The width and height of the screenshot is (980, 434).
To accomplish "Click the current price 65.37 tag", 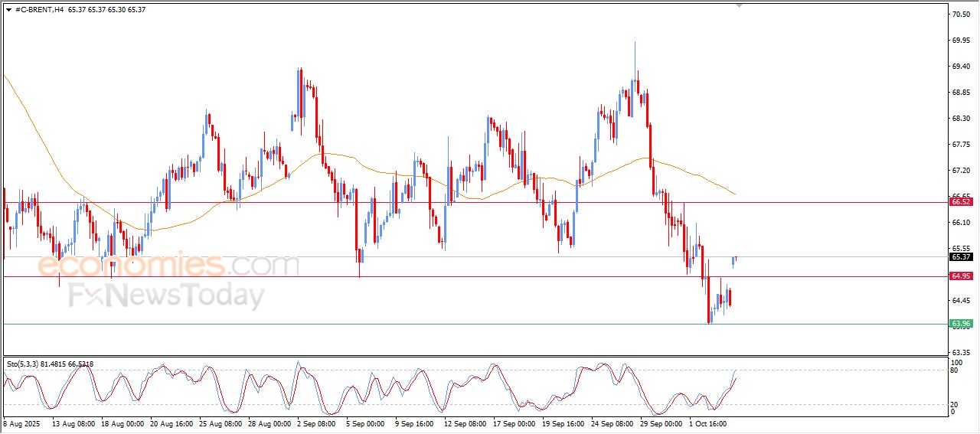I will (960, 257).
